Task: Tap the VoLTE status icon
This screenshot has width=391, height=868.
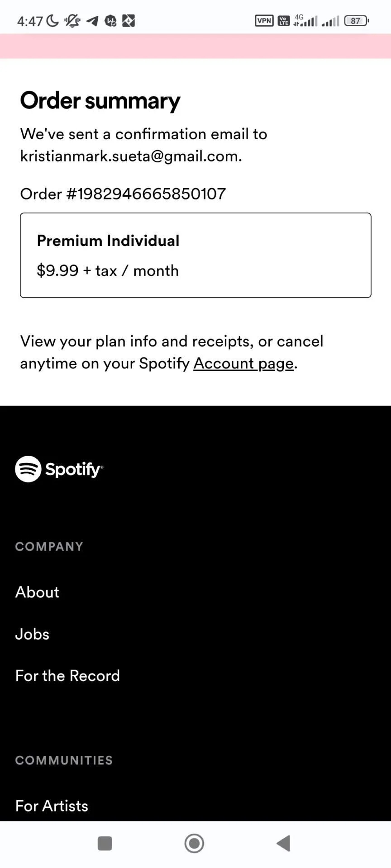Action: tap(284, 21)
